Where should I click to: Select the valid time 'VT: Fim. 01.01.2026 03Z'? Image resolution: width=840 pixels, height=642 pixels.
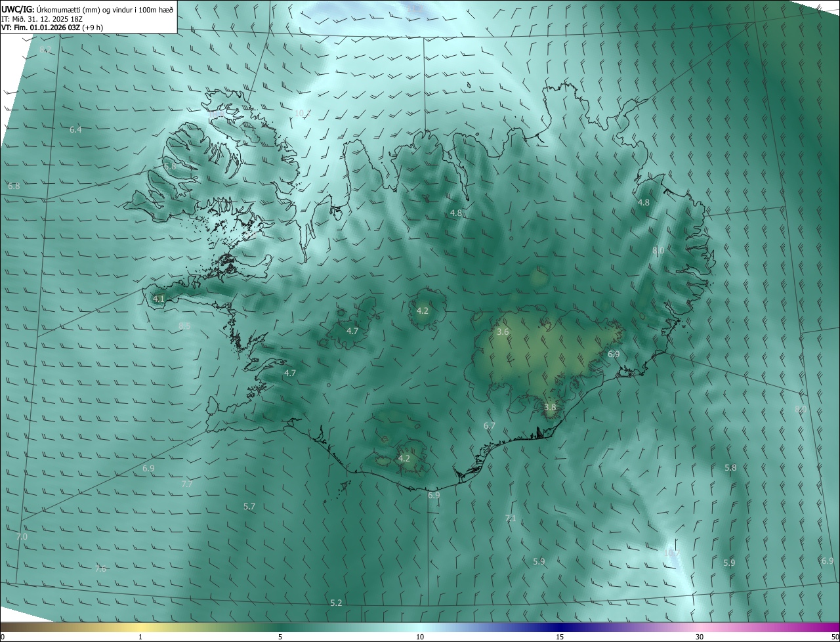[42, 28]
